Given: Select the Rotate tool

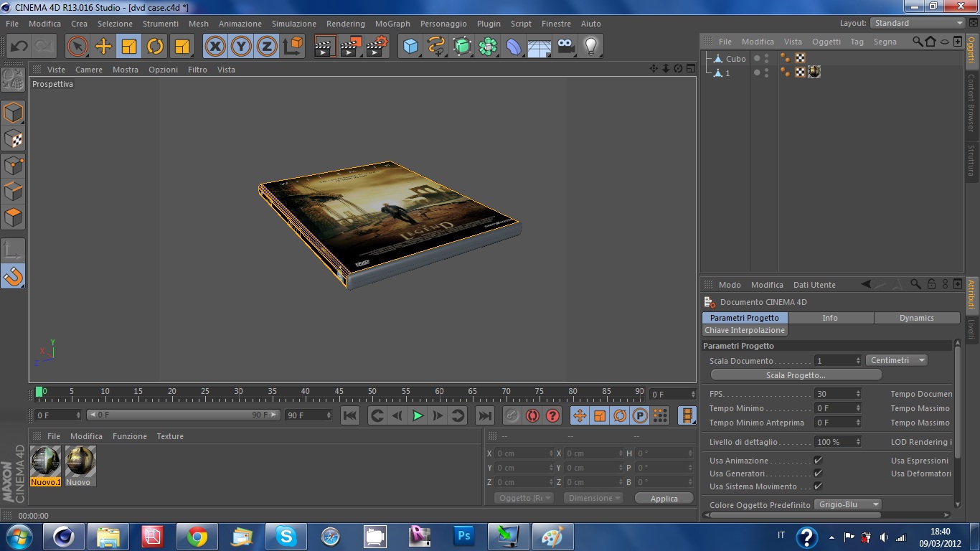Looking at the screenshot, I should [x=155, y=47].
